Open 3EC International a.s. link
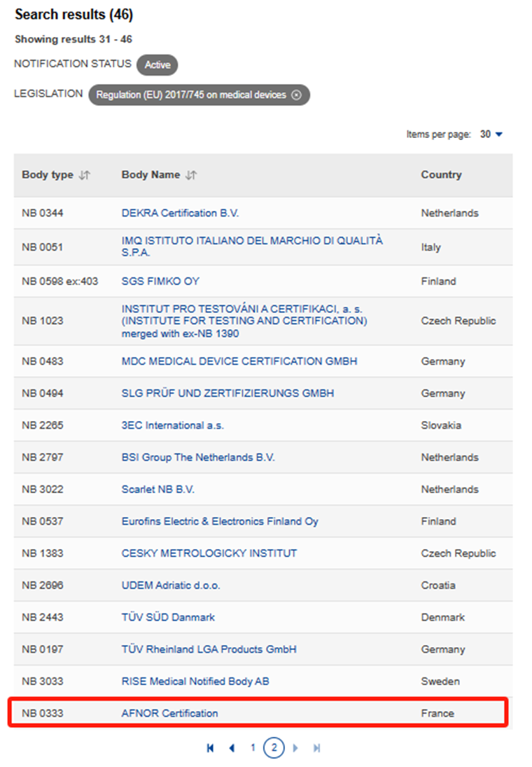The height and width of the screenshot is (767, 532). (x=172, y=426)
